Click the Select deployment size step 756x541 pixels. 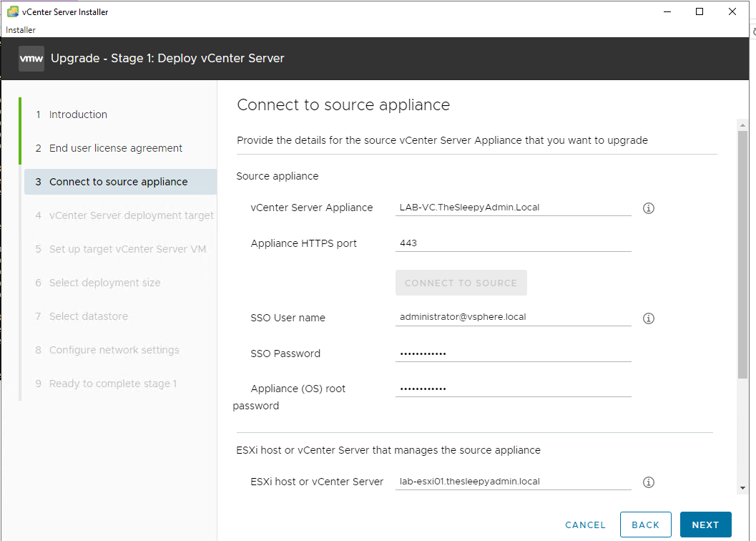click(105, 282)
